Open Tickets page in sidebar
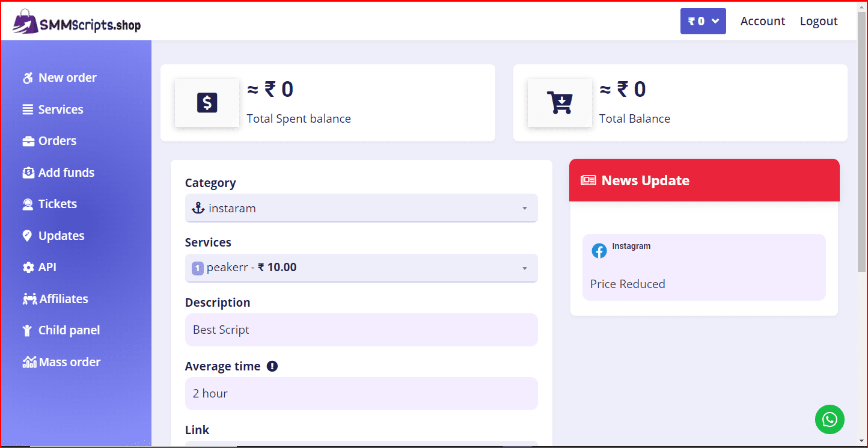 point(57,204)
